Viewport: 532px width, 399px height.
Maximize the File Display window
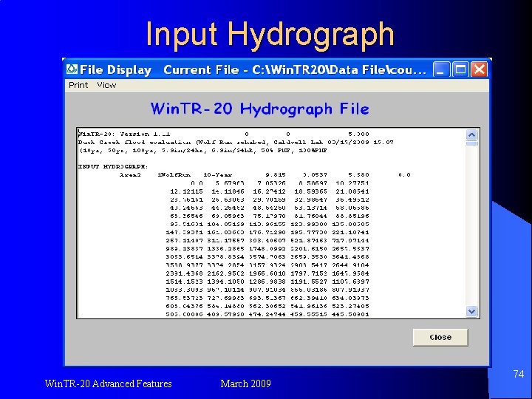[460, 69]
